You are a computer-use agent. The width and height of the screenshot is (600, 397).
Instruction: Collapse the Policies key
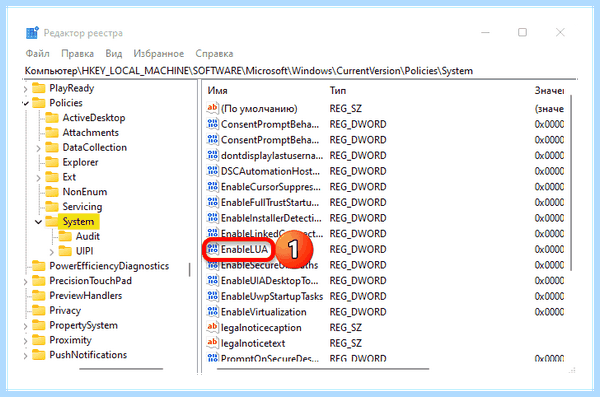click(26, 103)
